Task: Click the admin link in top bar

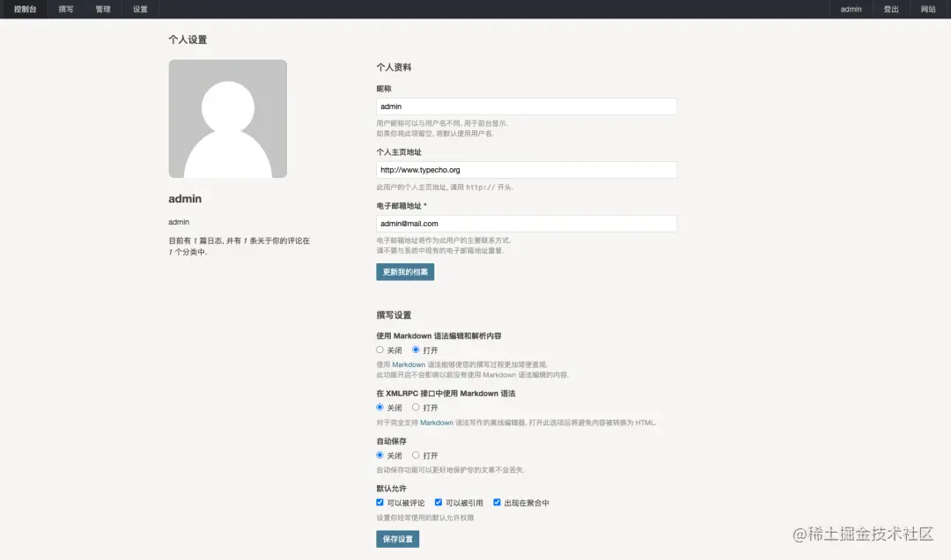Action: pos(851,9)
